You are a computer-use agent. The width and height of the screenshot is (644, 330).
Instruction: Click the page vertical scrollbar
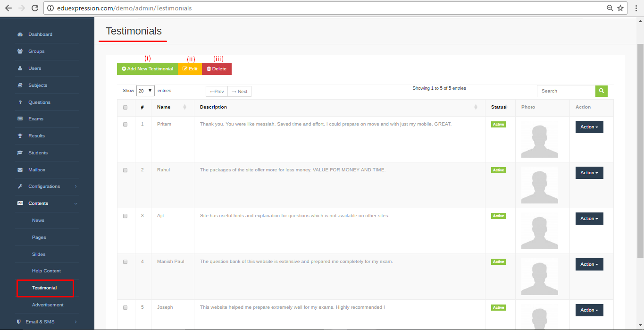(640, 151)
